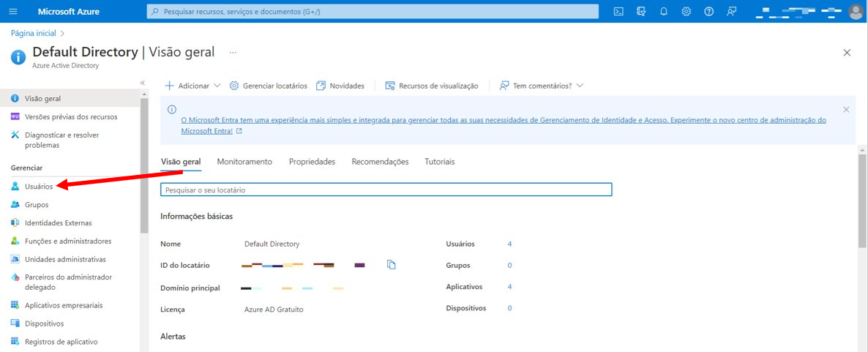Screen dimensions: 868x352
Task: Open Funções e administradores
Action: (x=68, y=241)
